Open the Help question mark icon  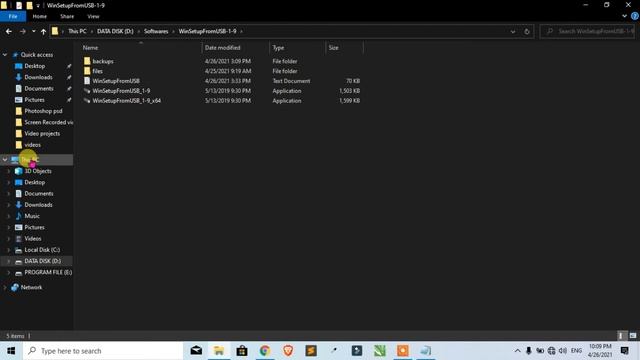(635, 16)
